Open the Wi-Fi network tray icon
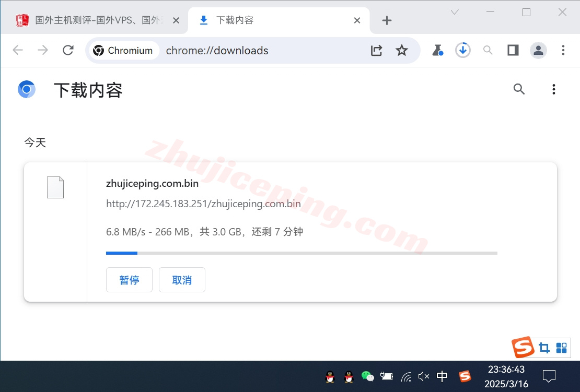 (406, 377)
